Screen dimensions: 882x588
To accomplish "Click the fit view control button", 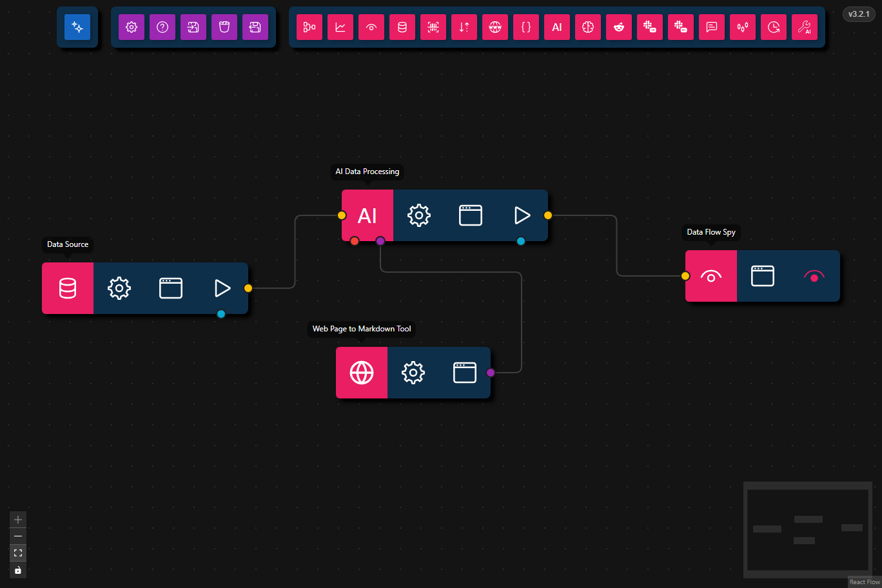I will [18, 553].
